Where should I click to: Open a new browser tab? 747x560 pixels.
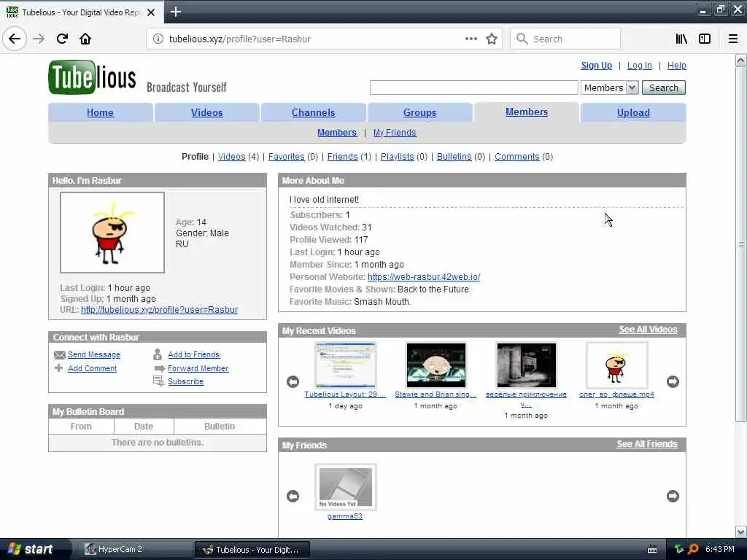(x=175, y=12)
